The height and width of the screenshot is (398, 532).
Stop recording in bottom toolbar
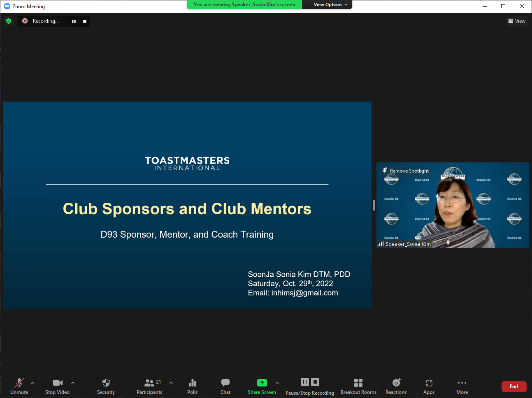(x=315, y=382)
